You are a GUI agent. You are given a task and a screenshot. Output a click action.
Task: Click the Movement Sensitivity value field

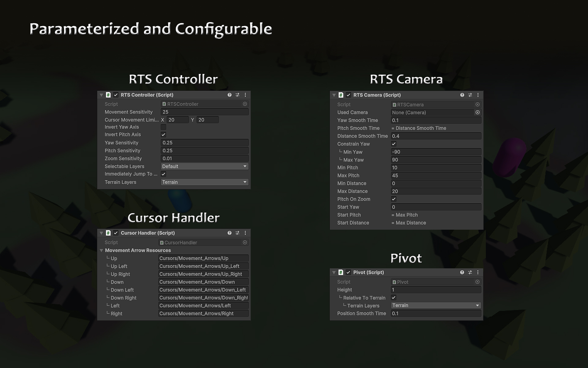(x=204, y=112)
